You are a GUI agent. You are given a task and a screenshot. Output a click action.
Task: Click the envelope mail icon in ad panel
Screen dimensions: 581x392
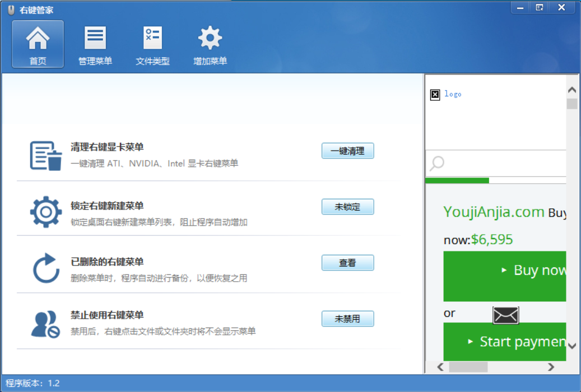pos(505,315)
